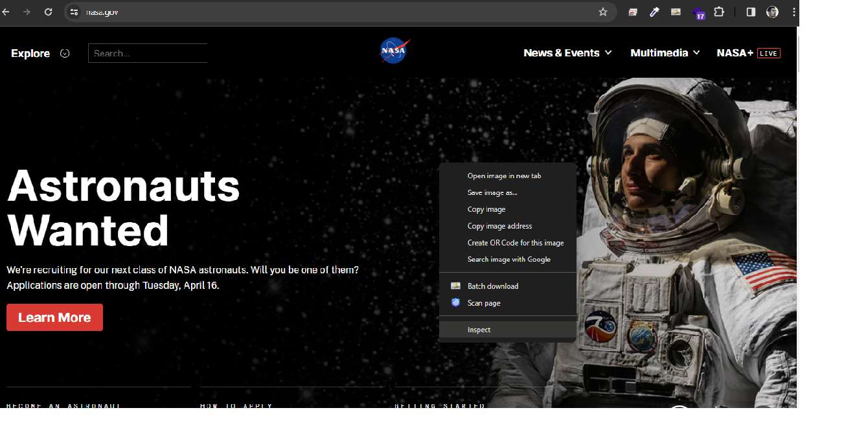
Task: Reload the page using the refresh icon
Action: [x=48, y=12]
